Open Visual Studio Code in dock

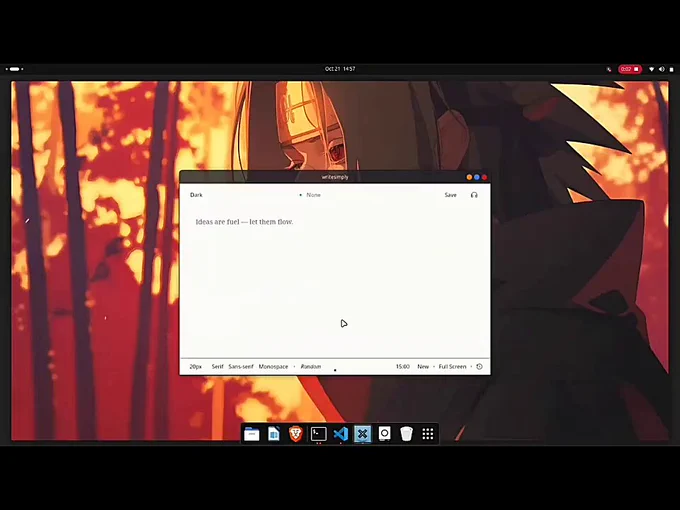tap(340, 434)
